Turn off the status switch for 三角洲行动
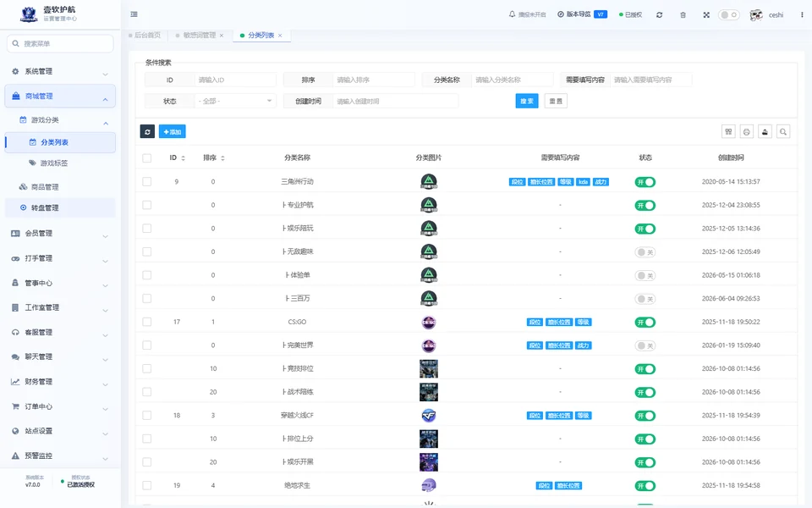Image resolution: width=812 pixels, height=508 pixels. point(645,182)
